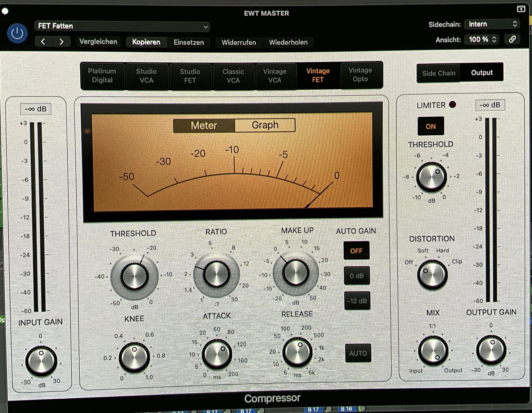Screen dimensions: 532x413
Task: Select the Vintage Opto compressor type
Action: [360, 75]
